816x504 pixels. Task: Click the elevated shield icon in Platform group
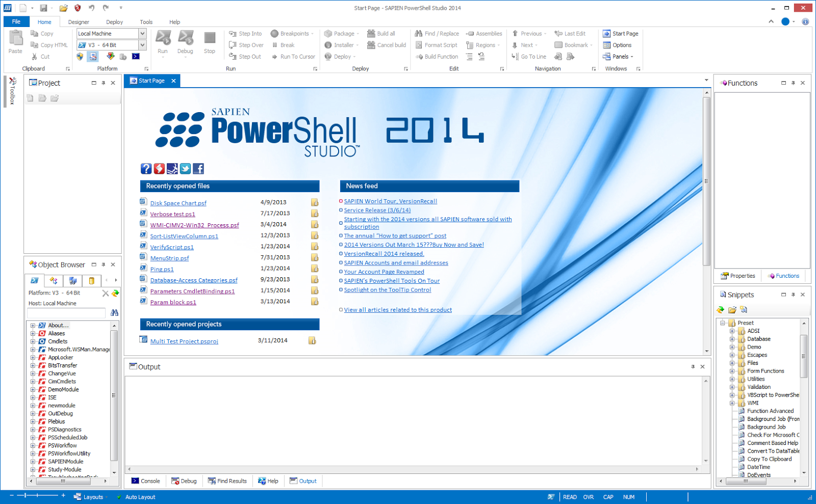point(80,57)
